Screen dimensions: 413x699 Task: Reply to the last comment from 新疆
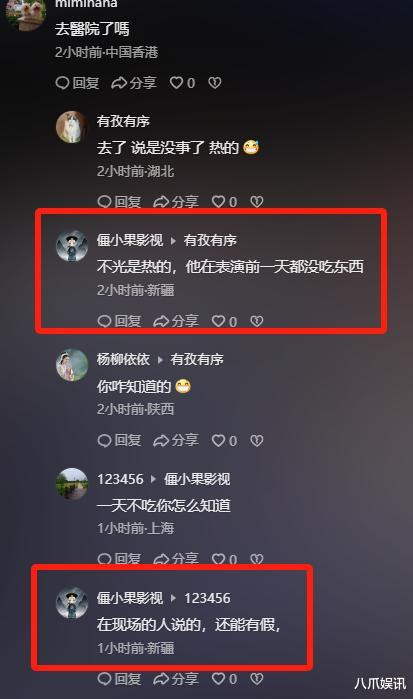(x=119, y=679)
